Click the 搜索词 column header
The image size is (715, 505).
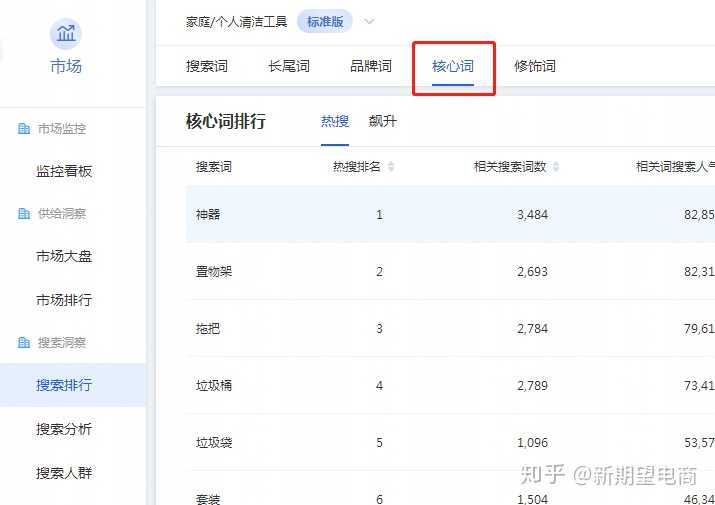(214, 167)
